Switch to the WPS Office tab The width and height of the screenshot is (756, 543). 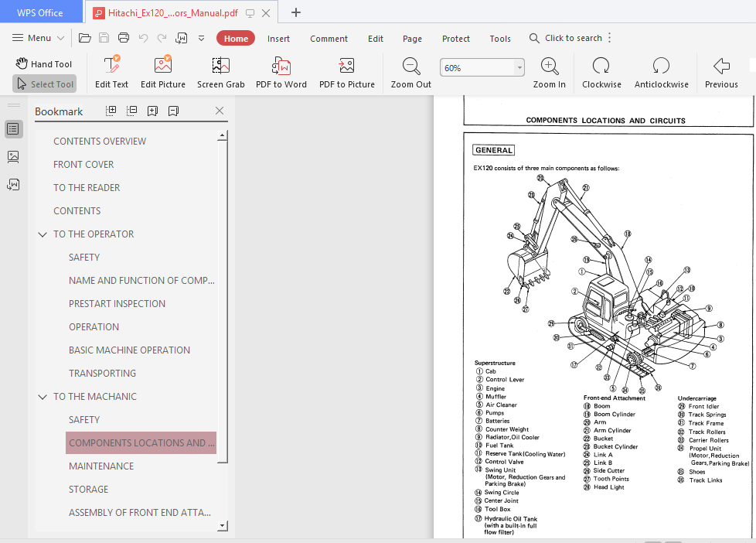click(x=40, y=12)
